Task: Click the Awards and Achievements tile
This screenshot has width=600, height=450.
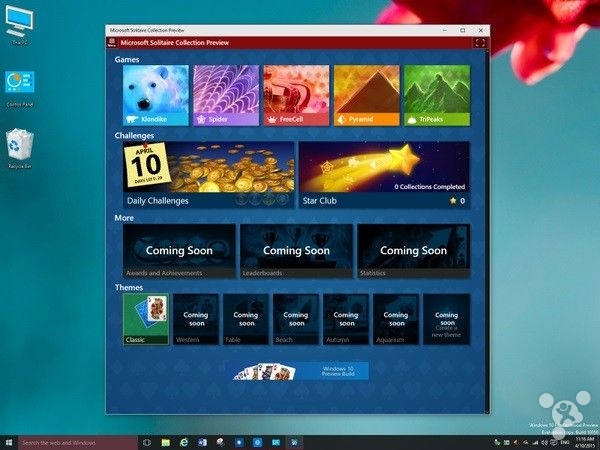Action: pyautogui.click(x=179, y=251)
